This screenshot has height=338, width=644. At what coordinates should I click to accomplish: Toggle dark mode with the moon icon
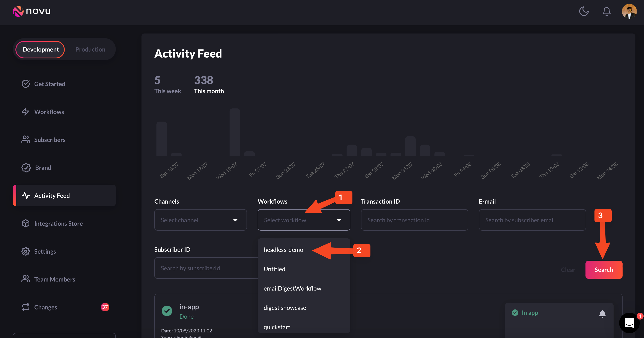(x=584, y=11)
